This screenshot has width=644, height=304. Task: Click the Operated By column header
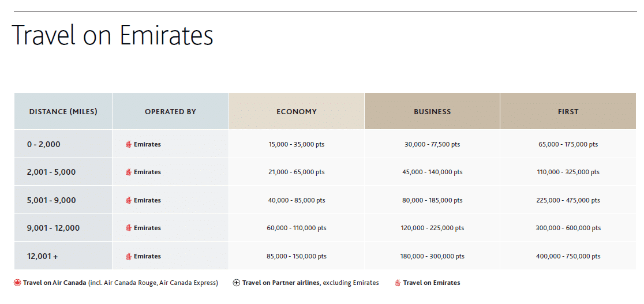[x=170, y=111]
